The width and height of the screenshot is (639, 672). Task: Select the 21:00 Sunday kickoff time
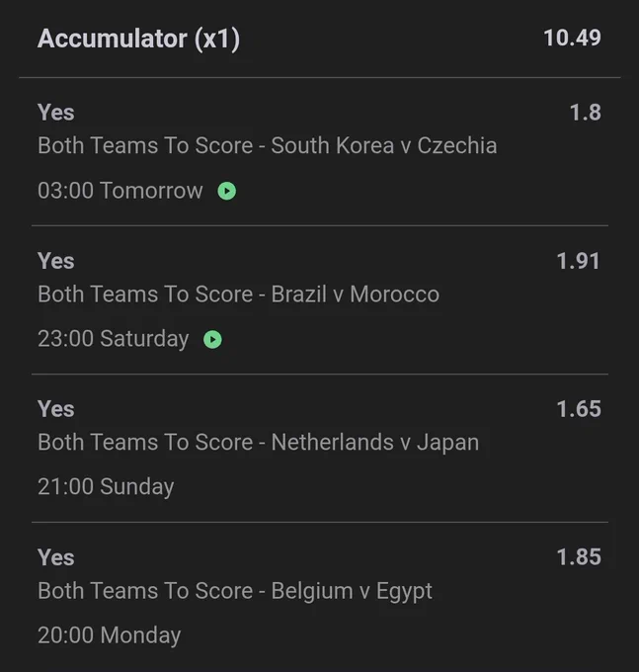coord(106,487)
